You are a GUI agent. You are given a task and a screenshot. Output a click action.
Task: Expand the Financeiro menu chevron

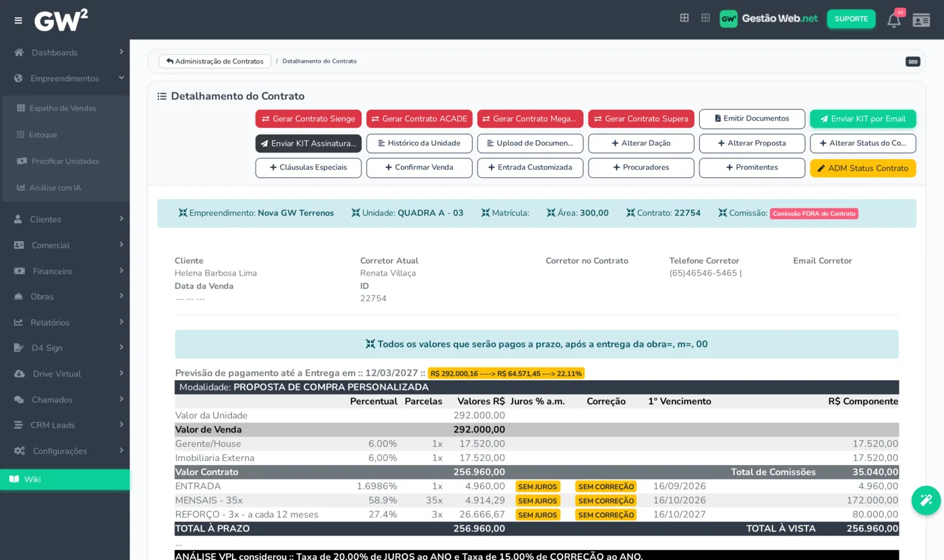(x=121, y=270)
